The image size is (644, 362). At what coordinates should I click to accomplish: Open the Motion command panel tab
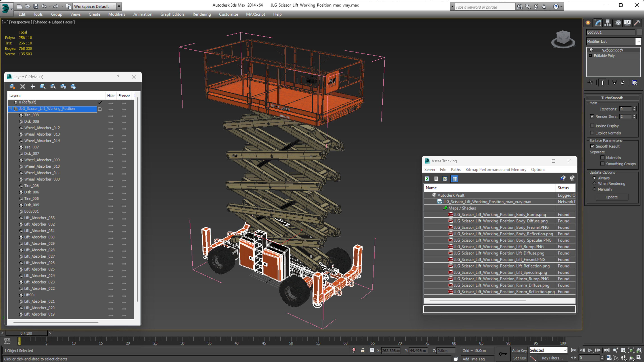(x=618, y=23)
